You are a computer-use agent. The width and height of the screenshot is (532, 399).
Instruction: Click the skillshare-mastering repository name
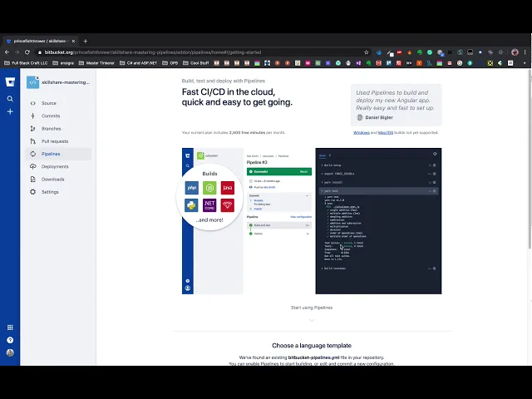point(66,82)
